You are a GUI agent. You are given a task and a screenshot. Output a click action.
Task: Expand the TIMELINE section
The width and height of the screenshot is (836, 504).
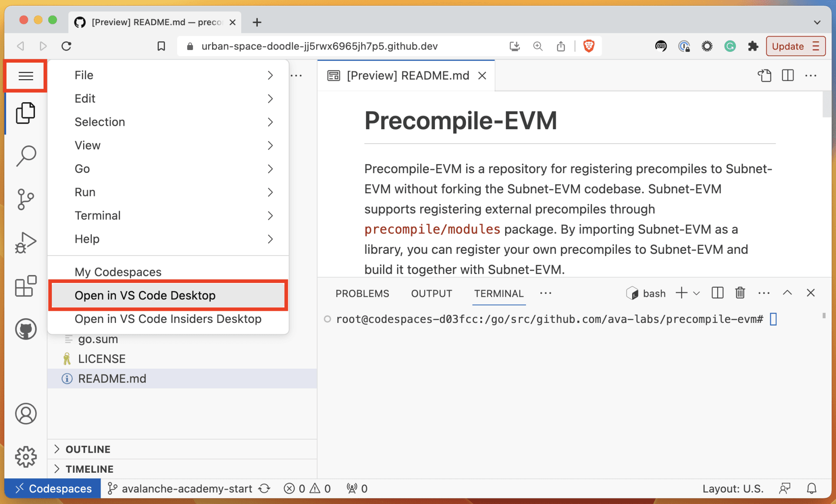point(89,469)
